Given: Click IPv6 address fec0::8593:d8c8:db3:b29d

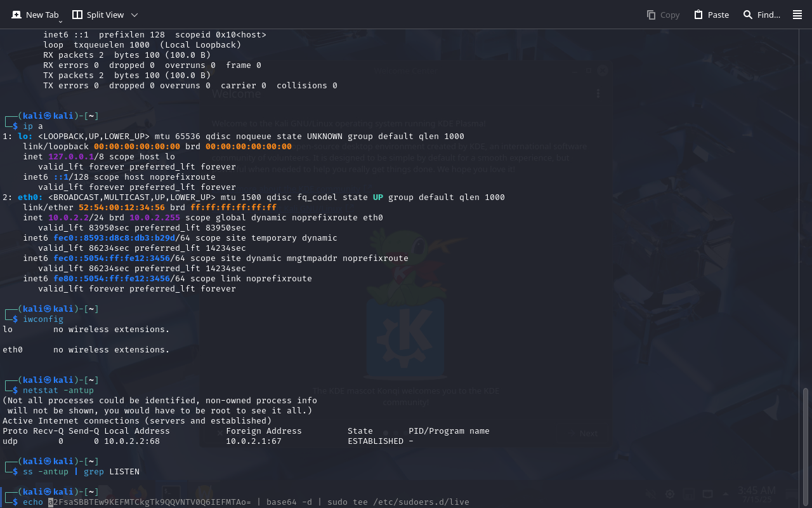Looking at the screenshot, I should coord(114,238).
